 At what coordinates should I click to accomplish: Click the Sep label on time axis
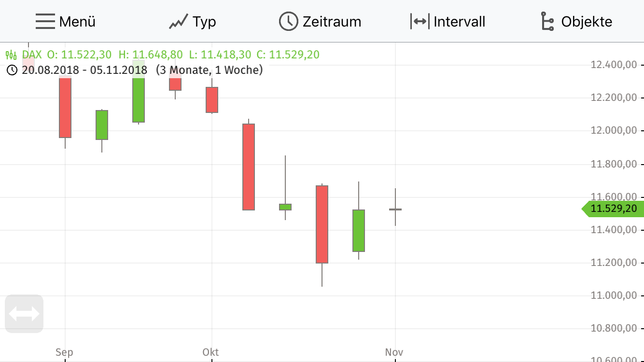(x=64, y=352)
